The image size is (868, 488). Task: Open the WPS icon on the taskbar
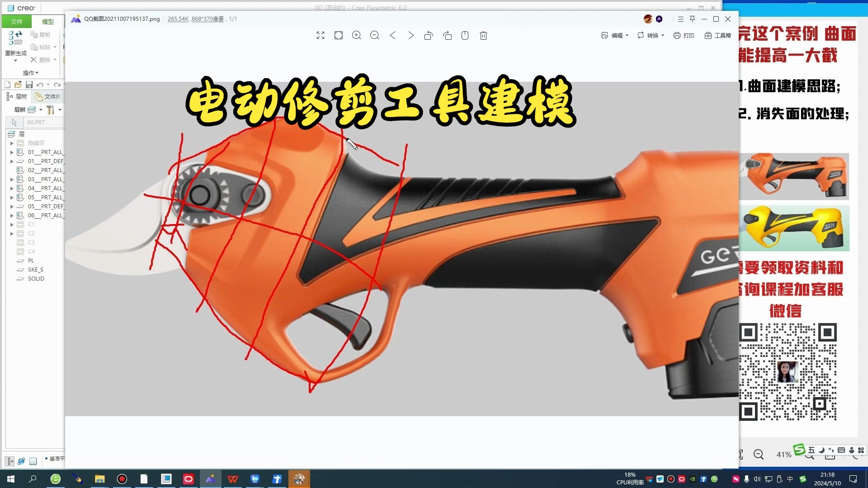pos(232,479)
